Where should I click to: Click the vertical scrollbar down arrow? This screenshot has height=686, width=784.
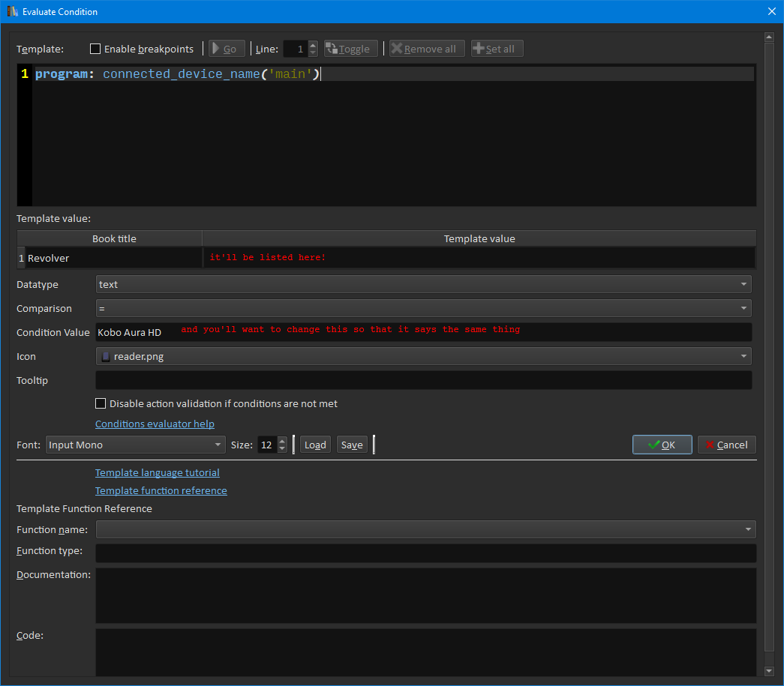768,670
